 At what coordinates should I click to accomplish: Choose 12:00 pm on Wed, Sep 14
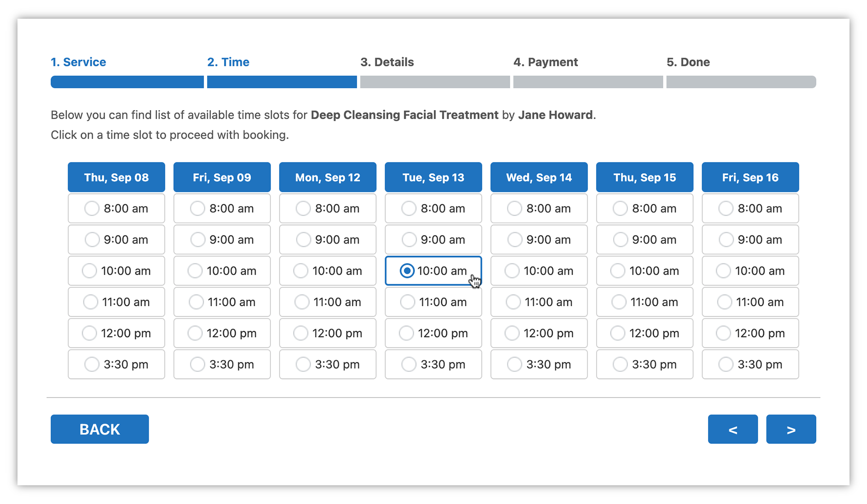[x=539, y=333]
